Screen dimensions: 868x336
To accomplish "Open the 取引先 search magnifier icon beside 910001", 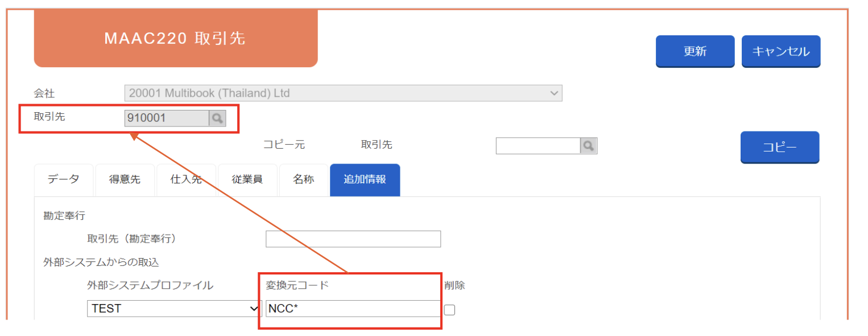I will click(x=217, y=118).
